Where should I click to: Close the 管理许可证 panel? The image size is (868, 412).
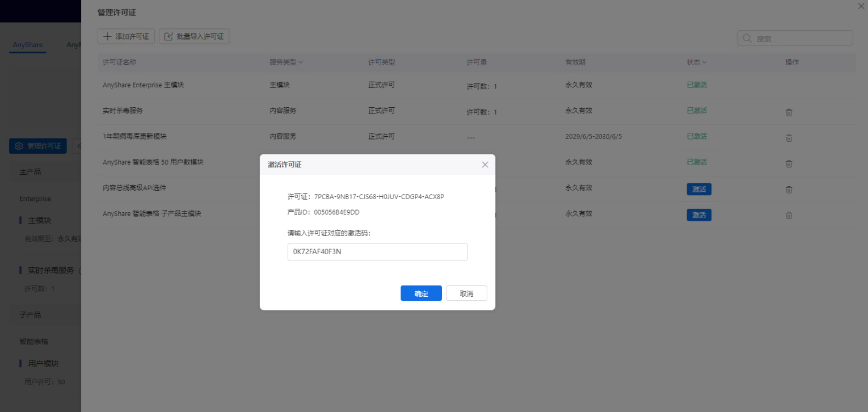[861, 5]
